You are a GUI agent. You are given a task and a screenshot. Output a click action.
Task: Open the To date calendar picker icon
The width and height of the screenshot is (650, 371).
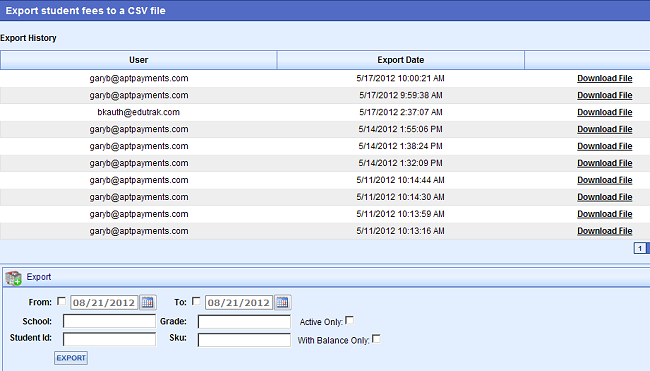(x=282, y=302)
